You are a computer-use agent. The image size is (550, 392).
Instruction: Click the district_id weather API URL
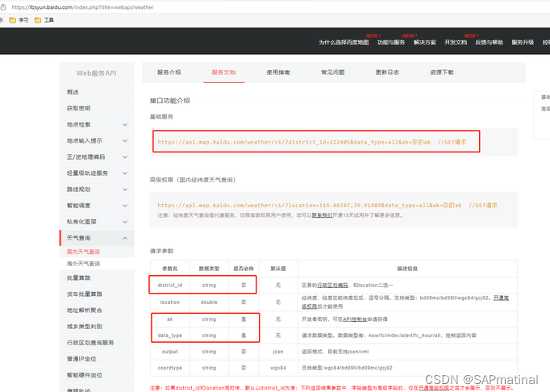(294, 142)
